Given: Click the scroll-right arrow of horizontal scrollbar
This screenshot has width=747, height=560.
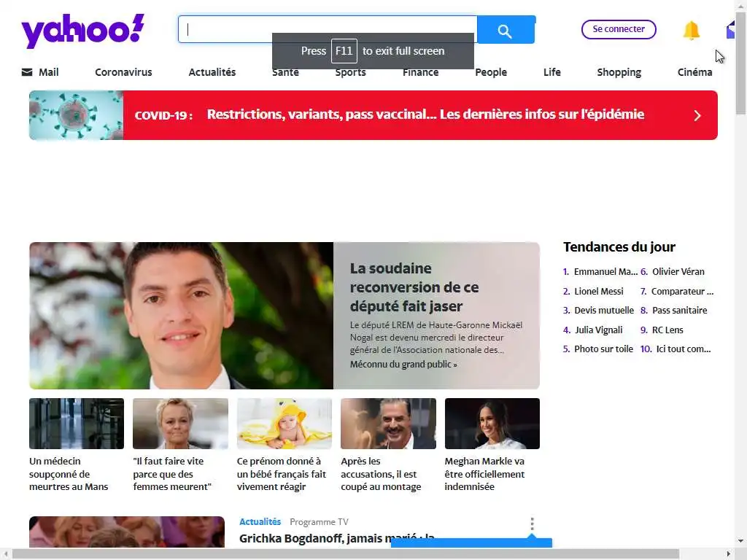Looking at the screenshot, I should click(x=729, y=553).
